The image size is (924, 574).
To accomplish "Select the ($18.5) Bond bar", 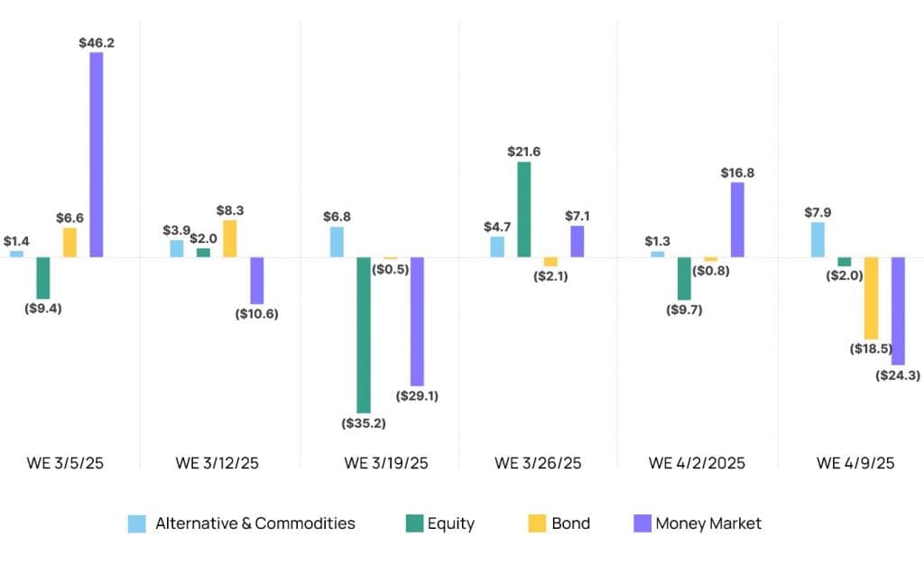I will 871,298.
